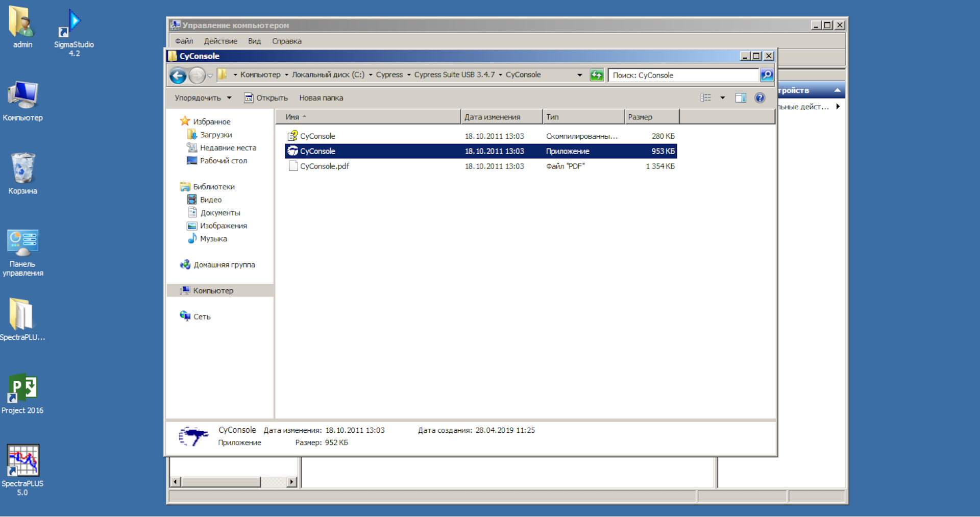This screenshot has width=980, height=517.
Task: Open the Корзина recycle bin
Action: [x=22, y=174]
